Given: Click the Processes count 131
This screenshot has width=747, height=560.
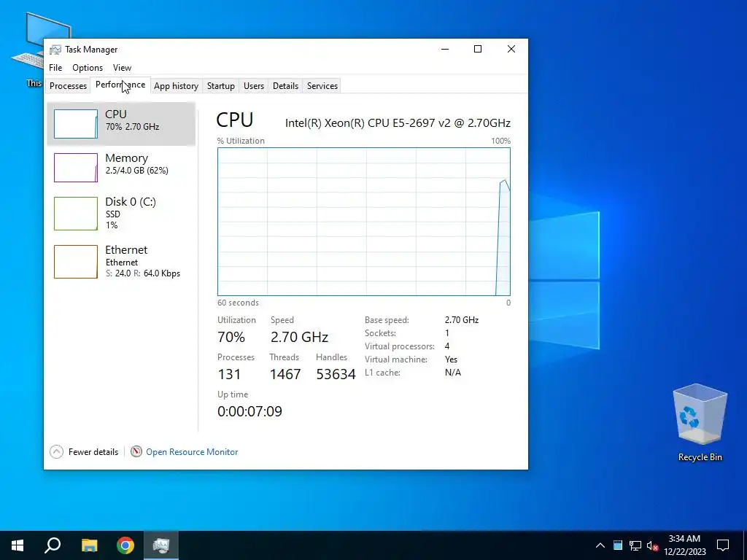Looking at the screenshot, I should point(229,374).
